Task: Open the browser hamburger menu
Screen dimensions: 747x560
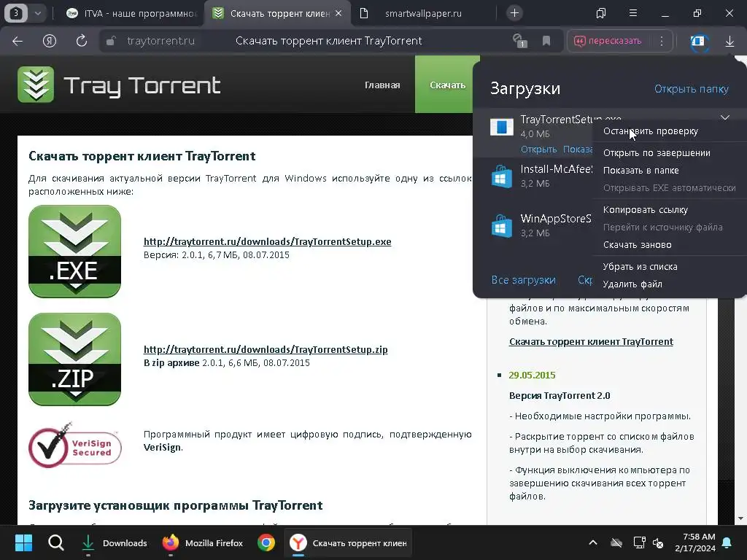Action: (633, 13)
